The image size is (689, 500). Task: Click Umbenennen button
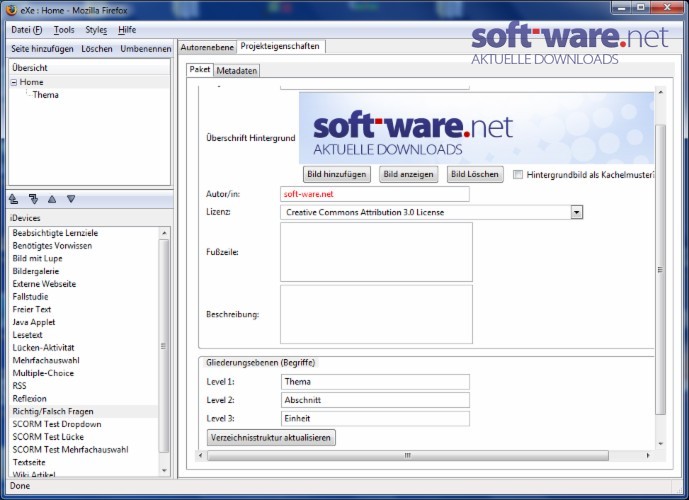pyautogui.click(x=146, y=49)
